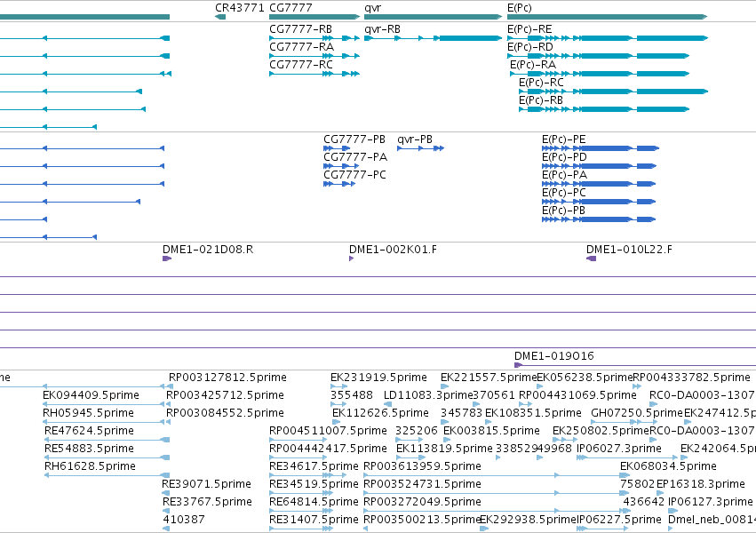Select the E(Pc)-PC protein feature

pos(599,202)
